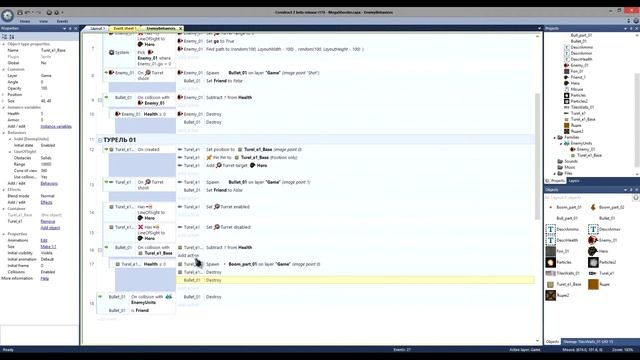Switch to Layout 1 tab
This screenshot has height=360, width=640.
point(97,29)
